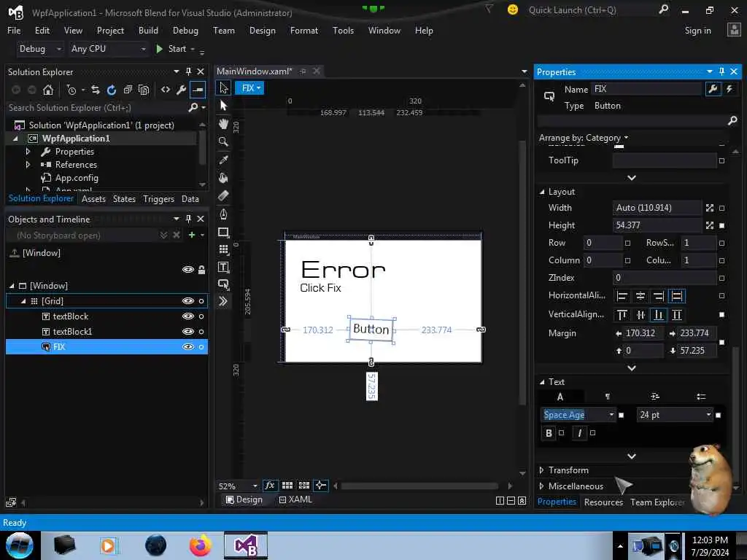Hide the Grid element visibility eye
Screen dimensions: 747x560
188,301
